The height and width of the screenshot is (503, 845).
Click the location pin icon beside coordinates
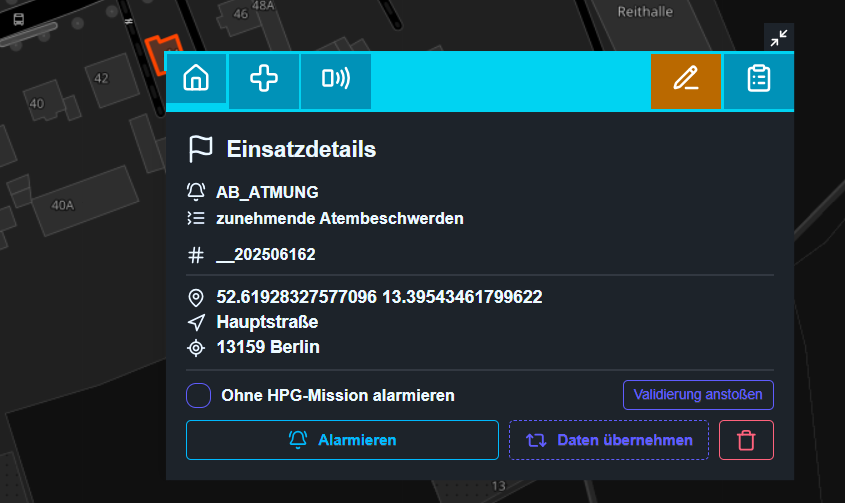coord(196,298)
